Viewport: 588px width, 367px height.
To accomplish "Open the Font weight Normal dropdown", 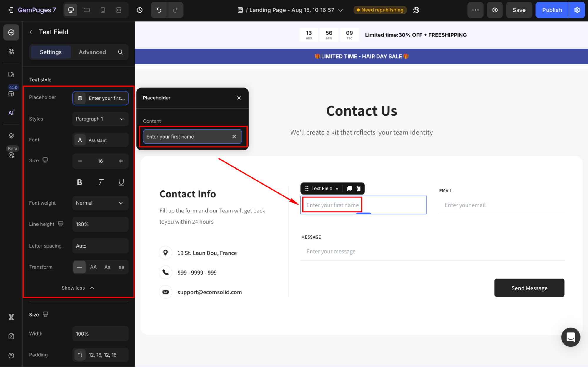I will click(100, 203).
